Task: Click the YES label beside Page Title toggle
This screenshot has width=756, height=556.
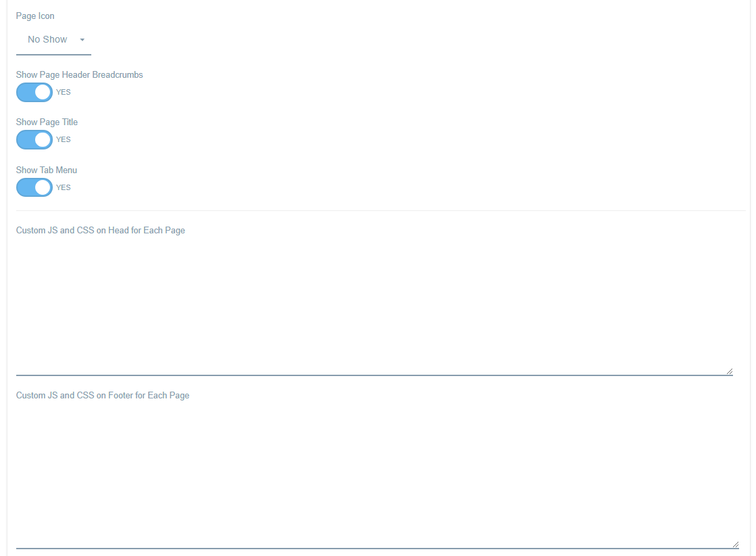Action: coord(63,139)
